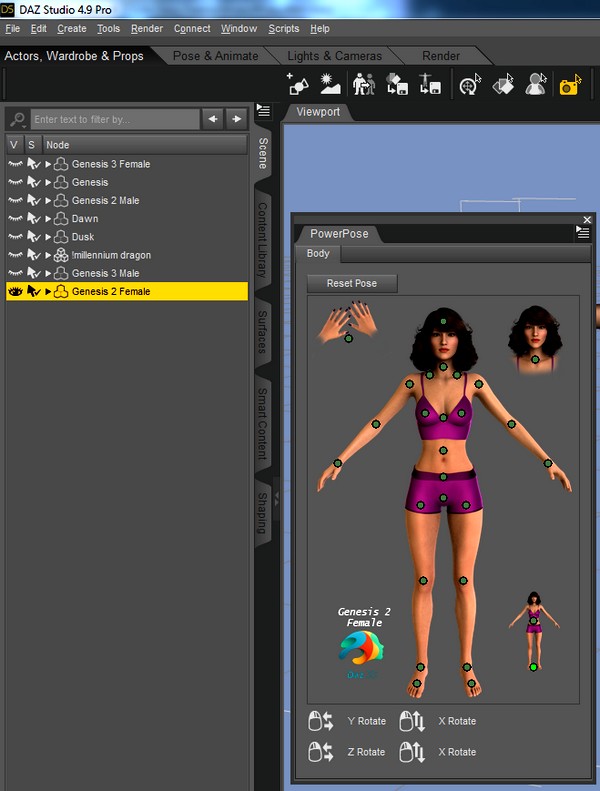Viewport: 600px width, 791px height.
Task: Expand the Genesis 3 Female node
Action: point(48,164)
